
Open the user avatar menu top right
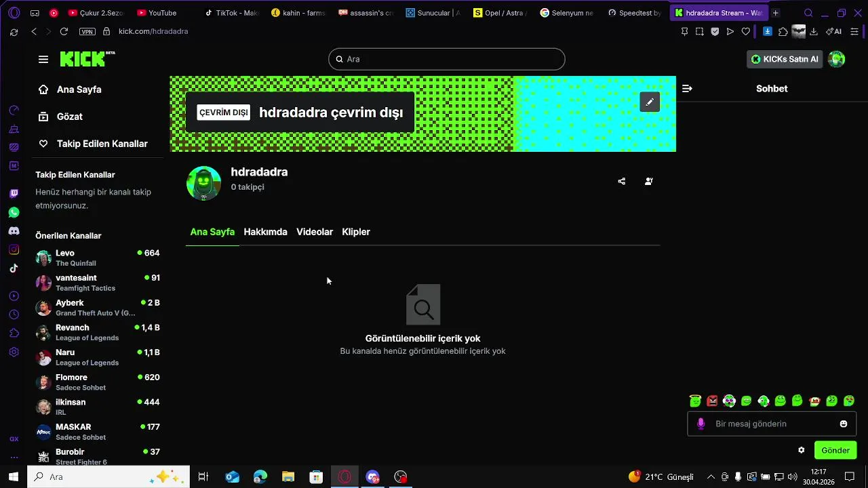[x=837, y=59]
